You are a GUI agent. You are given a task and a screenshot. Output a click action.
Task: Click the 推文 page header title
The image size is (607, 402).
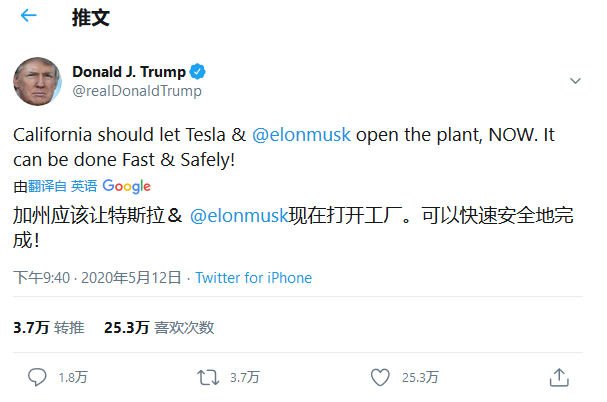tap(91, 17)
